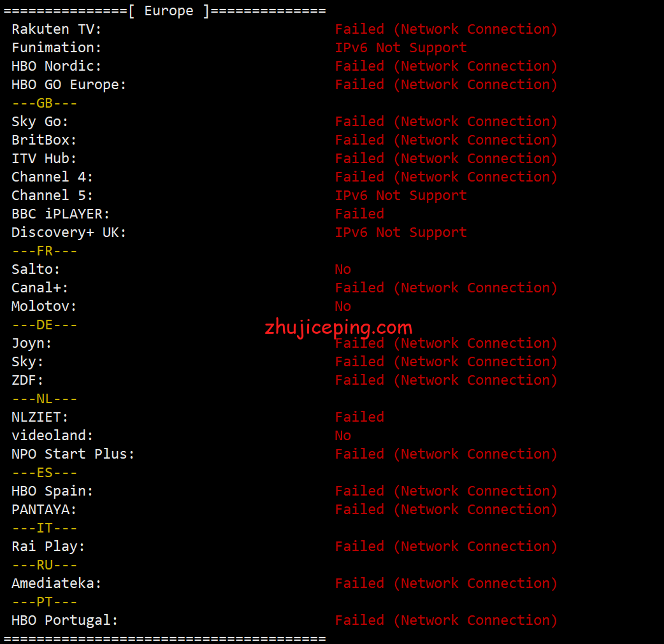Click the Salto No result
The image size is (664, 644).
coord(343,269)
